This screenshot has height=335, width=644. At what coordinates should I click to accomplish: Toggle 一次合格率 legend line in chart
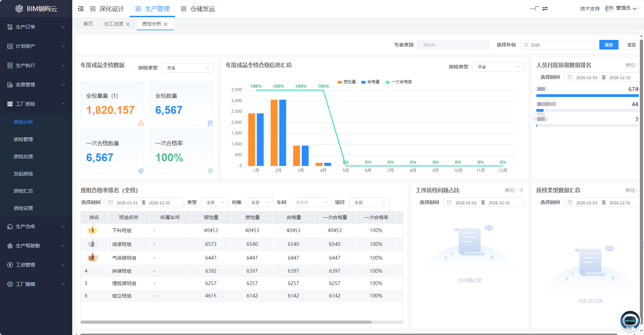(399, 82)
